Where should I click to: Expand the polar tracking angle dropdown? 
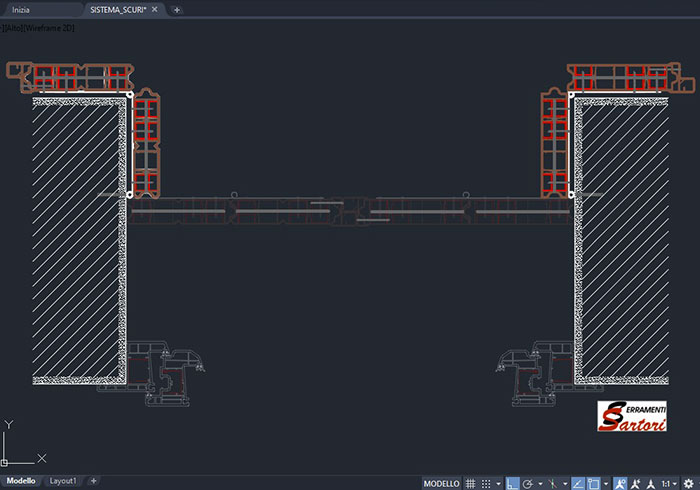[x=540, y=483]
